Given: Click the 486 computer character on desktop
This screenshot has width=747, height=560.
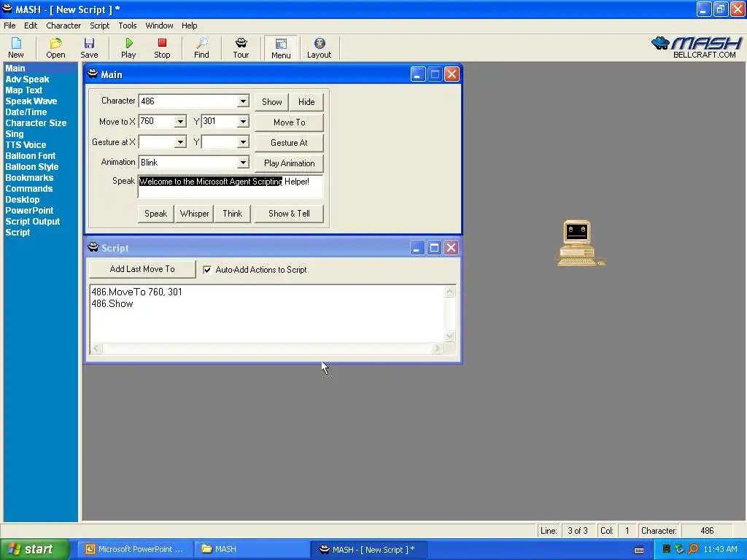Looking at the screenshot, I should (580, 243).
